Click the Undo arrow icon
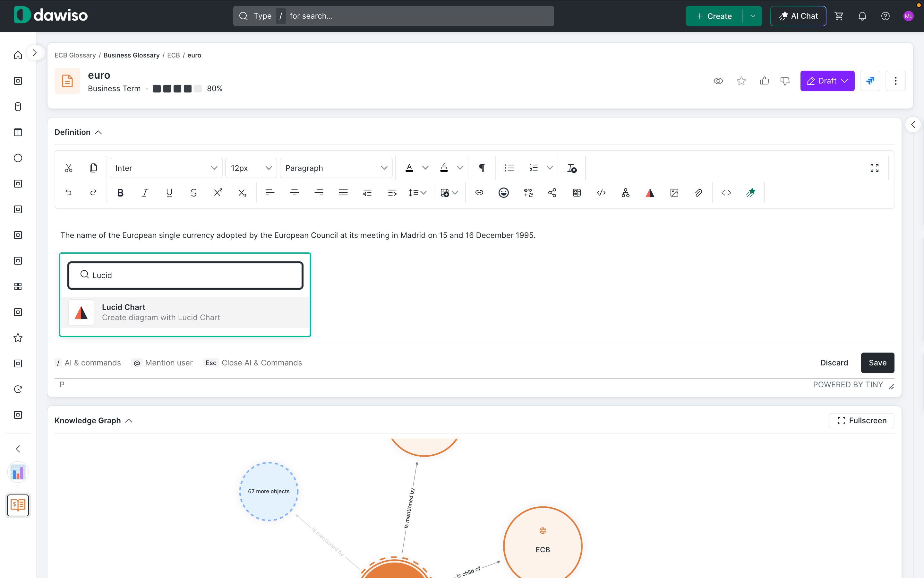This screenshot has width=924, height=578. pyautogui.click(x=68, y=193)
